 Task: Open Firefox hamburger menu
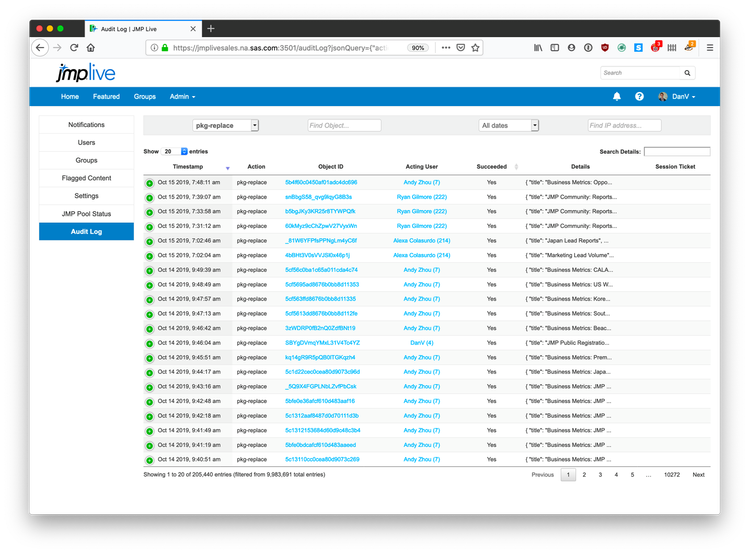(710, 48)
